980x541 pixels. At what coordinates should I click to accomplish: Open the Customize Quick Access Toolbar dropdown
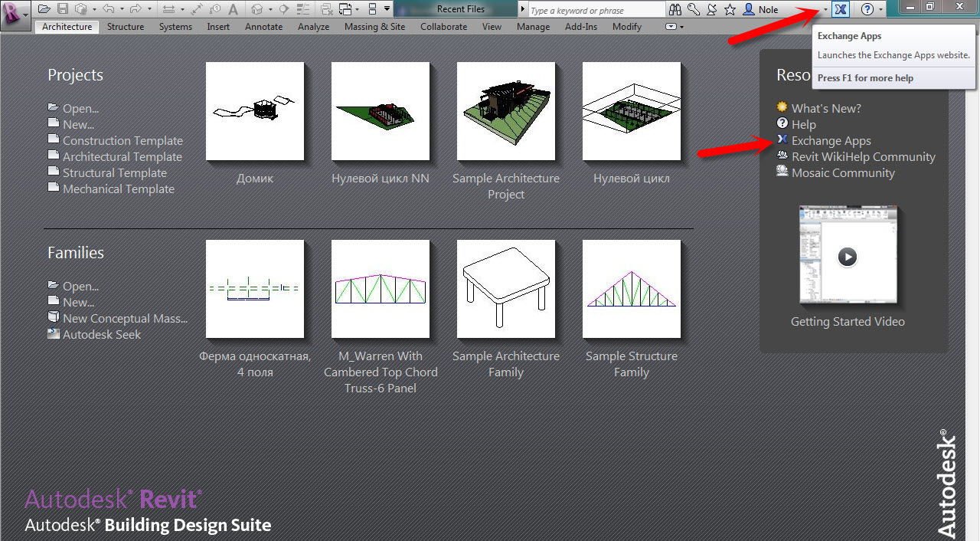(387, 8)
